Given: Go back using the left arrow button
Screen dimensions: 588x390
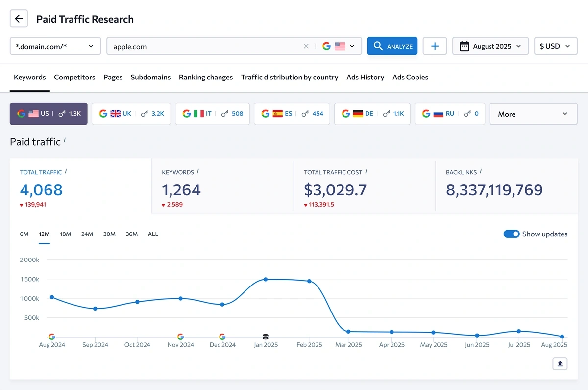Looking at the screenshot, I should point(19,19).
